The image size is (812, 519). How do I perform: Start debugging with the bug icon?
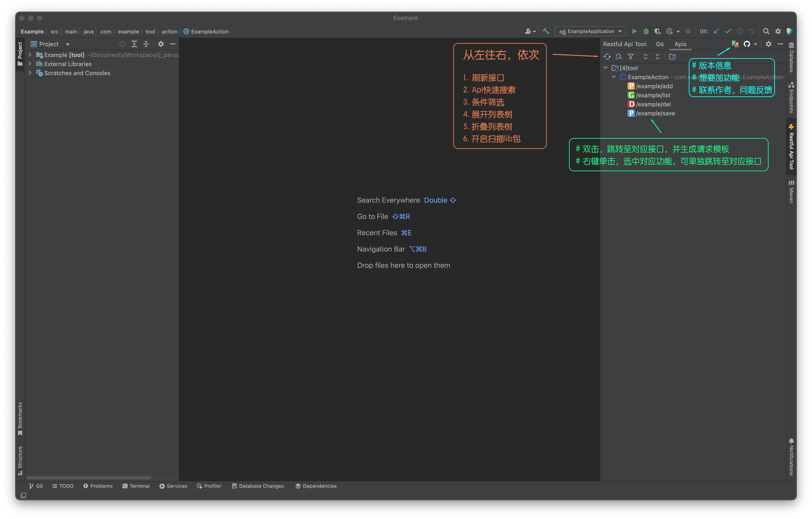coord(646,31)
